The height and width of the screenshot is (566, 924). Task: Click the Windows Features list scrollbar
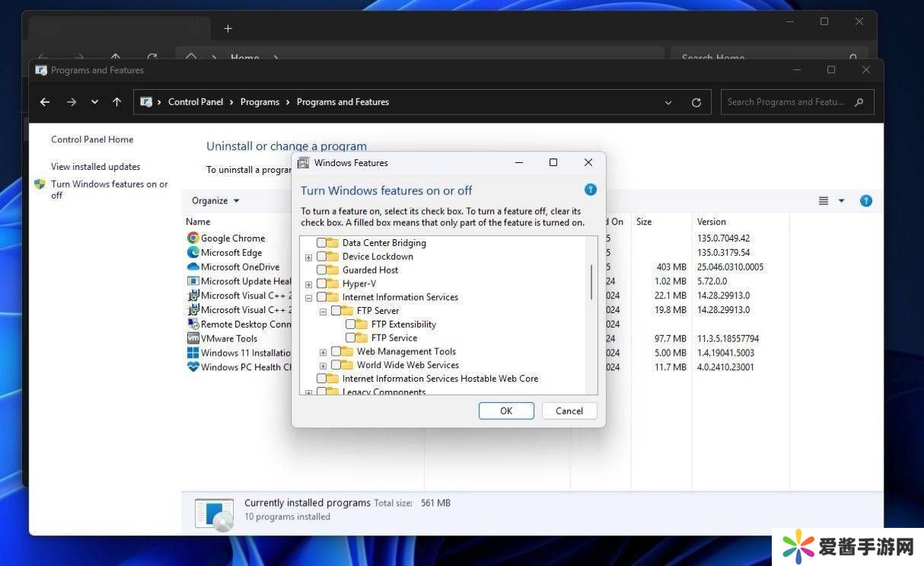(x=591, y=282)
